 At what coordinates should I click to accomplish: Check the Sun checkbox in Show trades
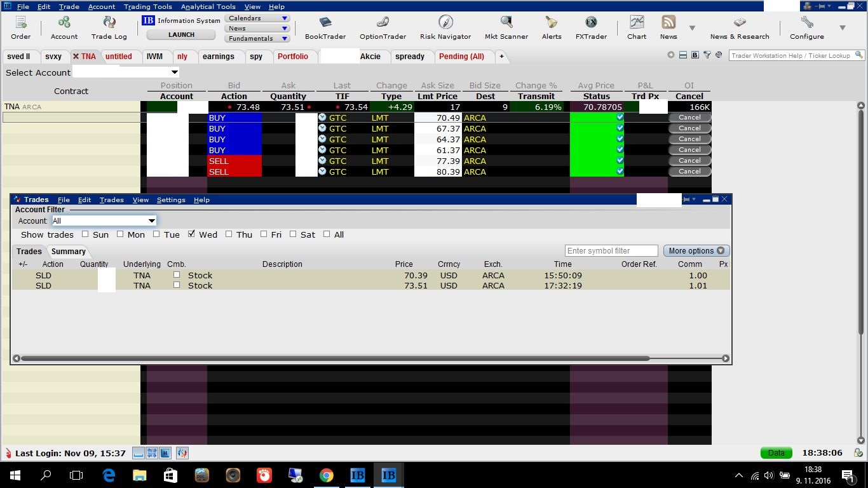[x=85, y=234]
